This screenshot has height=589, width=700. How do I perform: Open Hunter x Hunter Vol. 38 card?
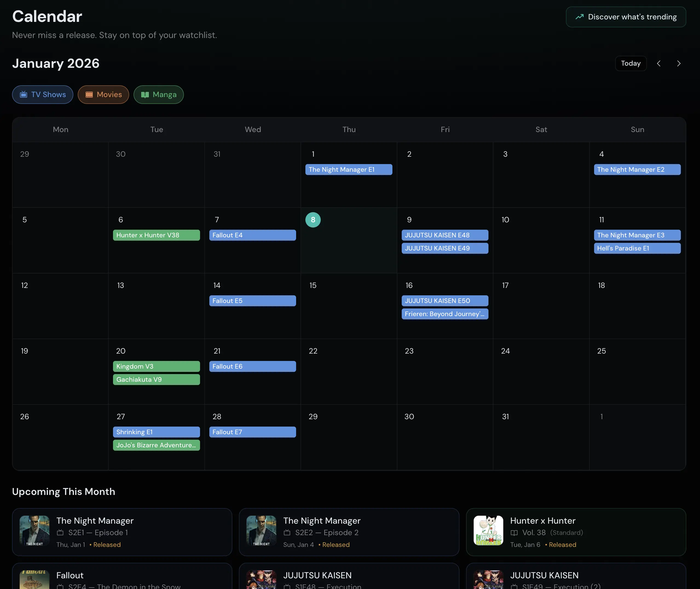(576, 532)
